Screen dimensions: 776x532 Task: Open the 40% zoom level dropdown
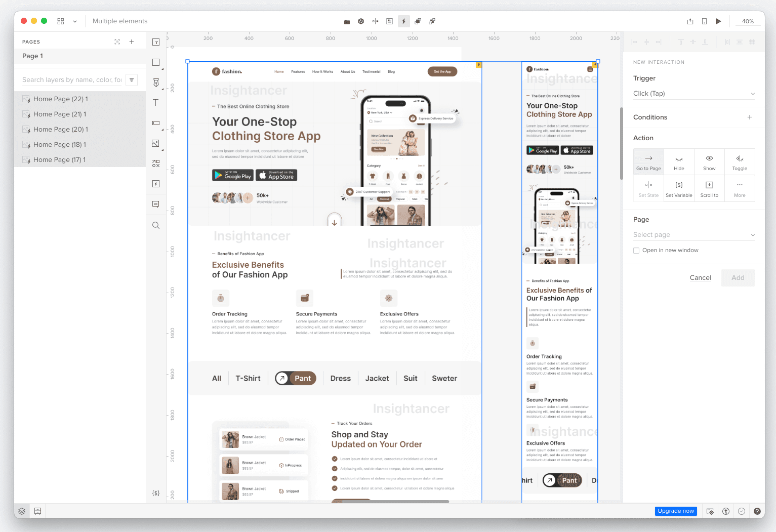coord(748,21)
